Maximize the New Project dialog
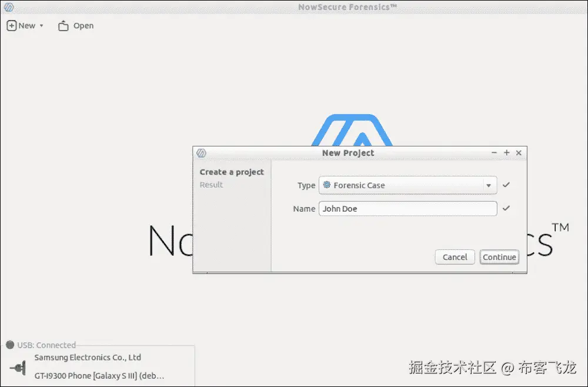The height and width of the screenshot is (387, 588). [507, 153]
